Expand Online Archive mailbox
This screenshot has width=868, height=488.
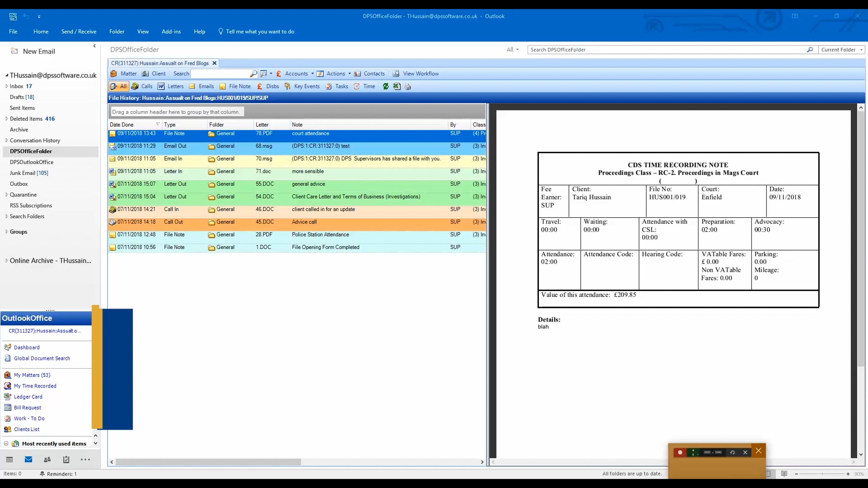7,261
